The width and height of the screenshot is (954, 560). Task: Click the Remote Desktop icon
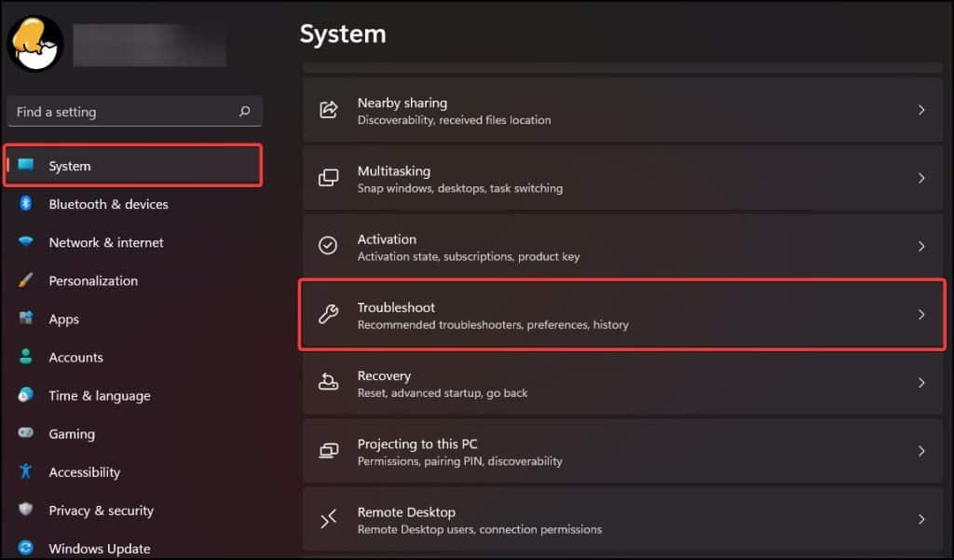point(327,518)
